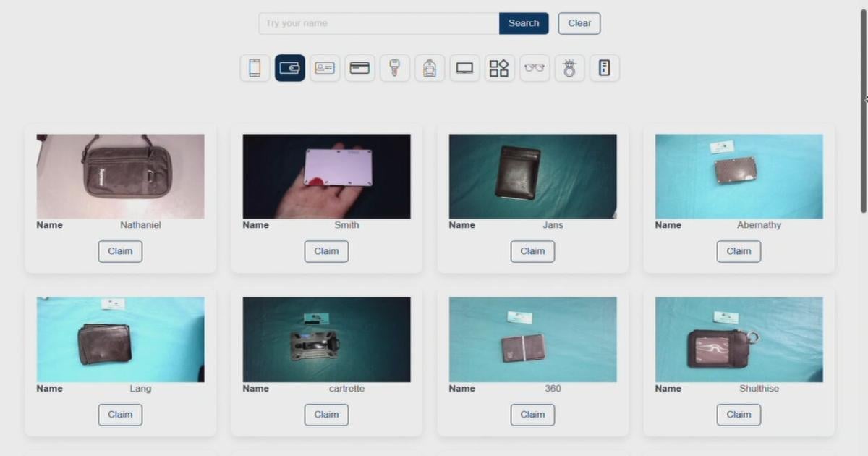Image resolution: width=868 pixels, height=456 pixels.
Task: View the cartrette wallet image
Action: coord(326,339)
